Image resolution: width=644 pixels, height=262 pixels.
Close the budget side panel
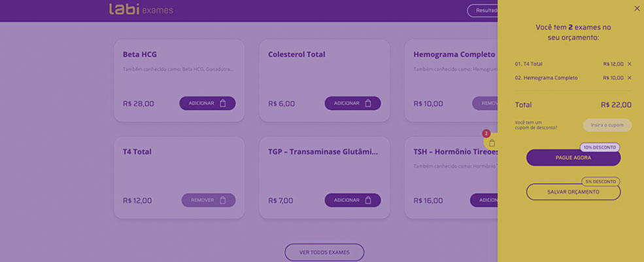(x=637, y=9)
